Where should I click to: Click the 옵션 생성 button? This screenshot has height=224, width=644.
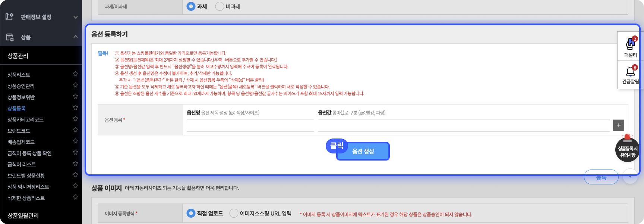363,151
